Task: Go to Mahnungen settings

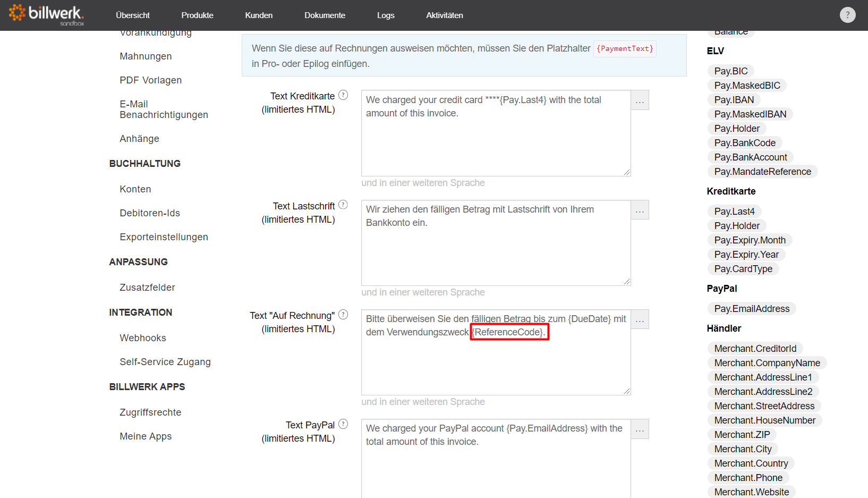Action: pyautogui.click(x=146, y=56)
